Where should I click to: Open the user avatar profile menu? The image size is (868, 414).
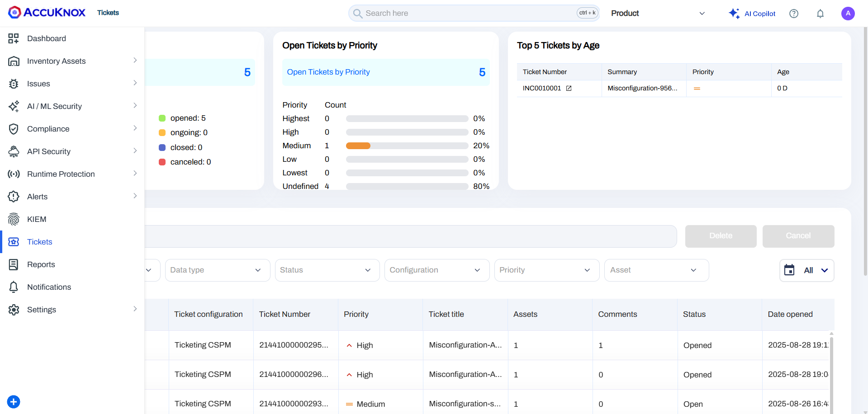tap(848, 14)
